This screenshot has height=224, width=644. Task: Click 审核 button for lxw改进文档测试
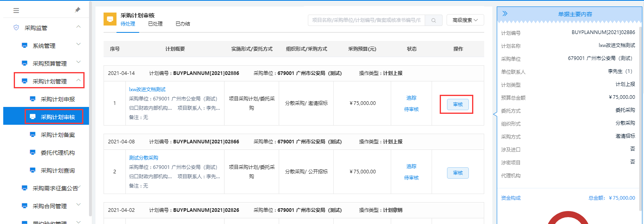pos(458,105)
